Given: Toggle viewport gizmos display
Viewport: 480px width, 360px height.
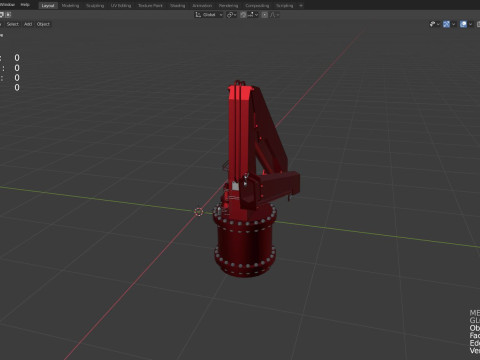Looking at the screenshot, I should (x=446, y=24).
